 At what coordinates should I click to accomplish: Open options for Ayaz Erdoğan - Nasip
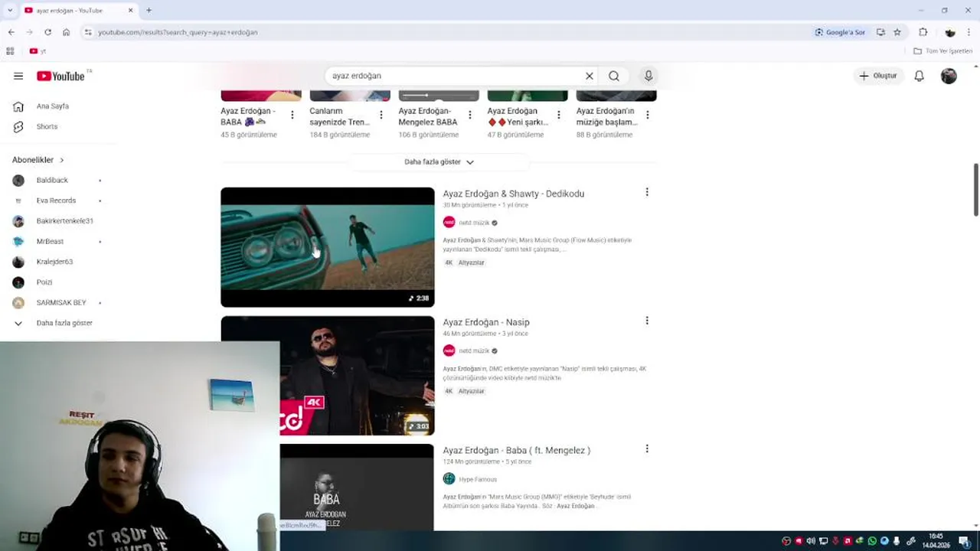pyautogui.click(x=647, y=321)
